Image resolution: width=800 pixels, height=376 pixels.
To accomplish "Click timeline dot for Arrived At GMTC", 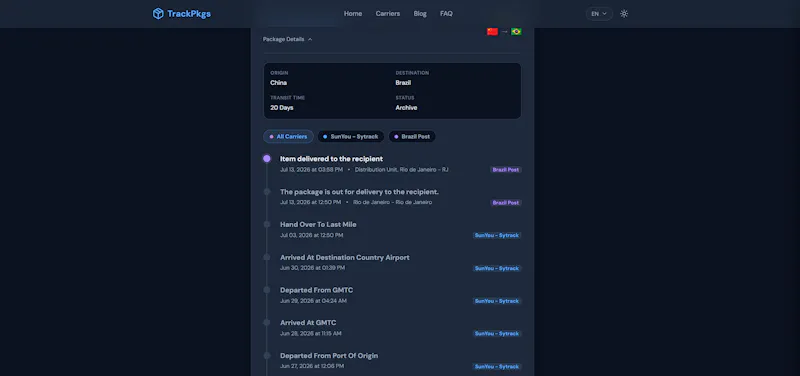I will [x=266, y=322].
